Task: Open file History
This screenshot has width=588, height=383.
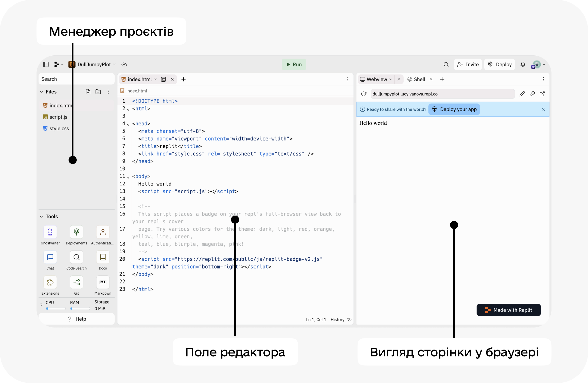Action: (341, 320)
